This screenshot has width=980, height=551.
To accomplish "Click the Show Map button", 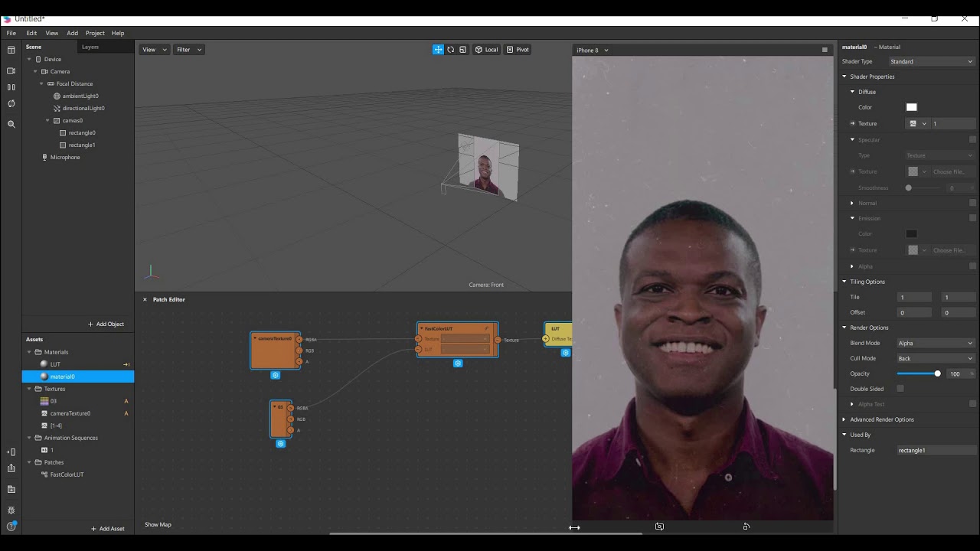I will [158, 525].
